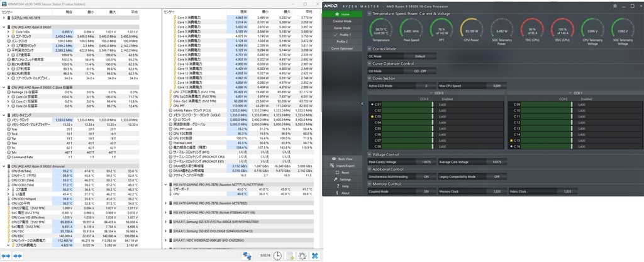
Task: Toggle CO Mode CO - OFF value
Action: coord(419,71)
